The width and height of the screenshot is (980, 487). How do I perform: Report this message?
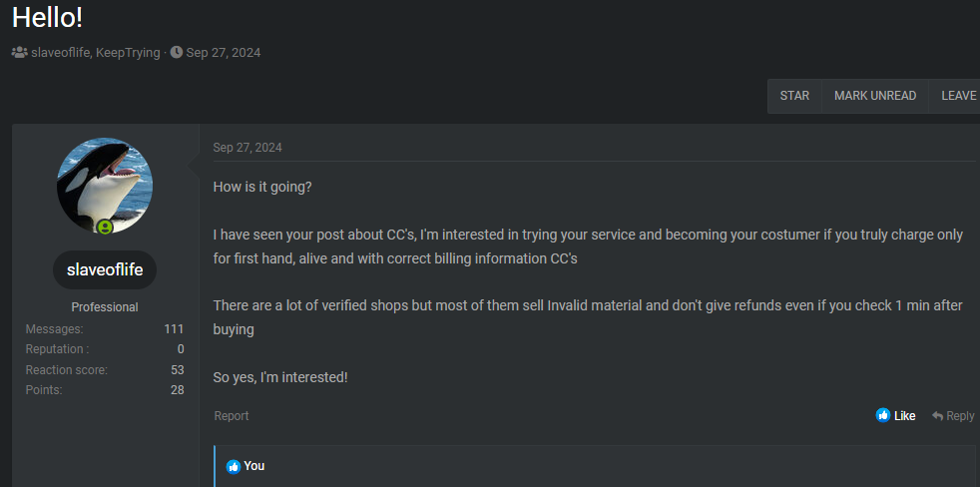[232, 416]
